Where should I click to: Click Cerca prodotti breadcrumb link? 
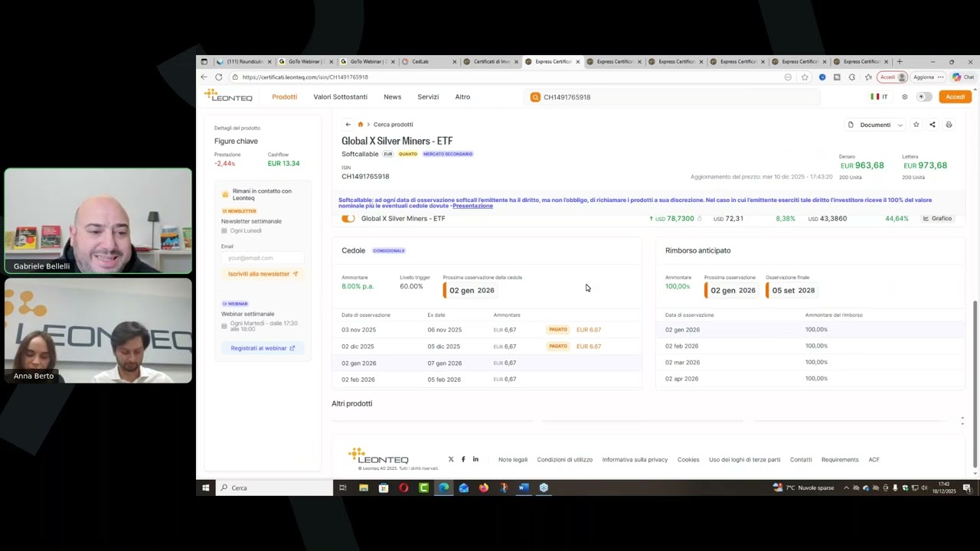(x=394, y=124)
